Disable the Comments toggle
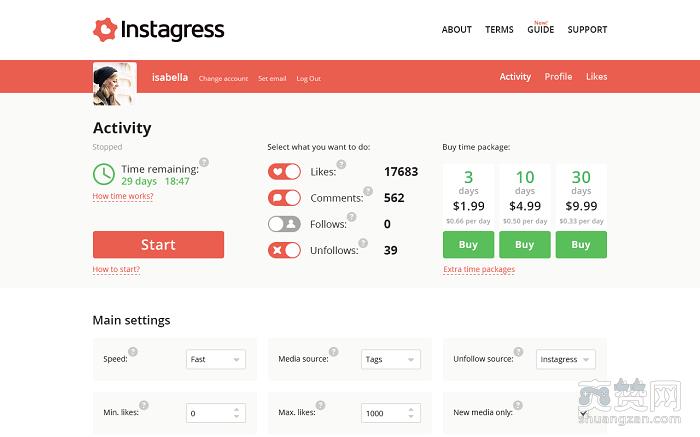 284,198
